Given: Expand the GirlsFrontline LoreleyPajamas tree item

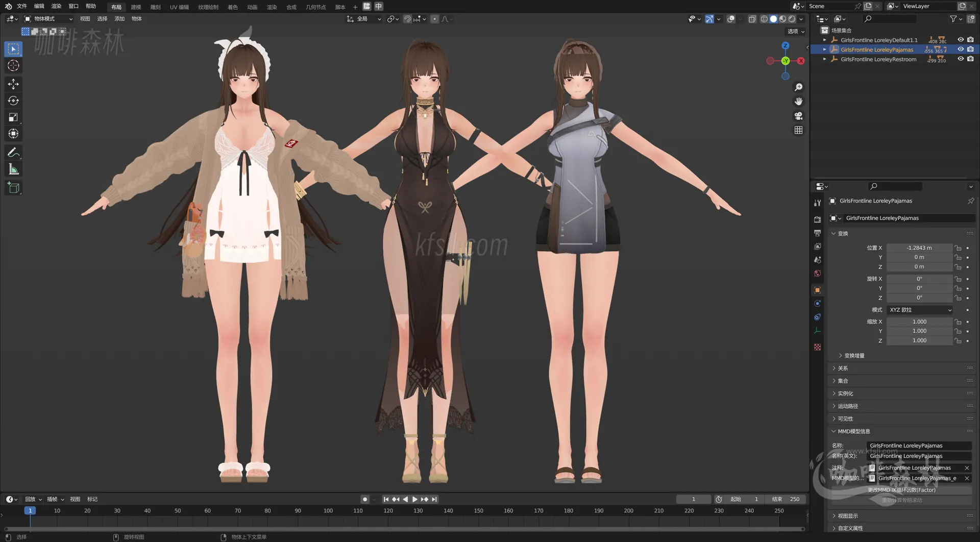Looking at the screenshot, I should pos(825,50).
